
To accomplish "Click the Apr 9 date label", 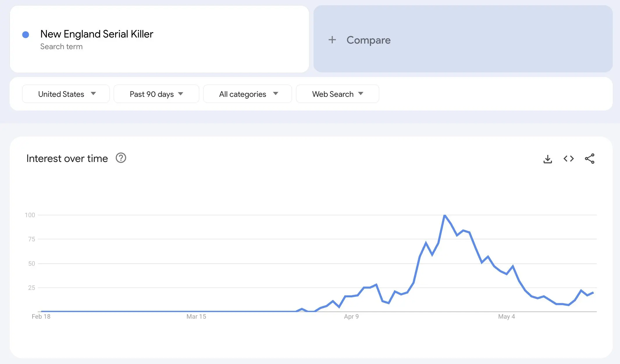I will point(351,316).
